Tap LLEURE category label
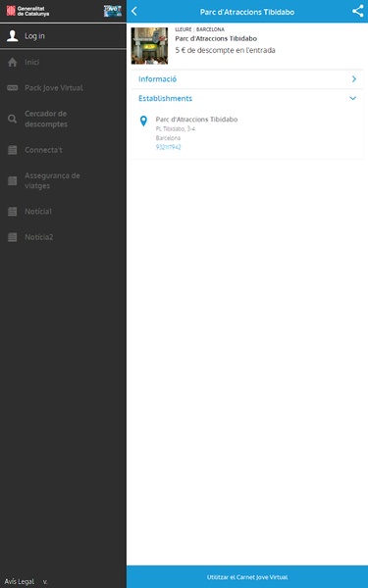This screenshot has height=588, width=368. (184, 29)
